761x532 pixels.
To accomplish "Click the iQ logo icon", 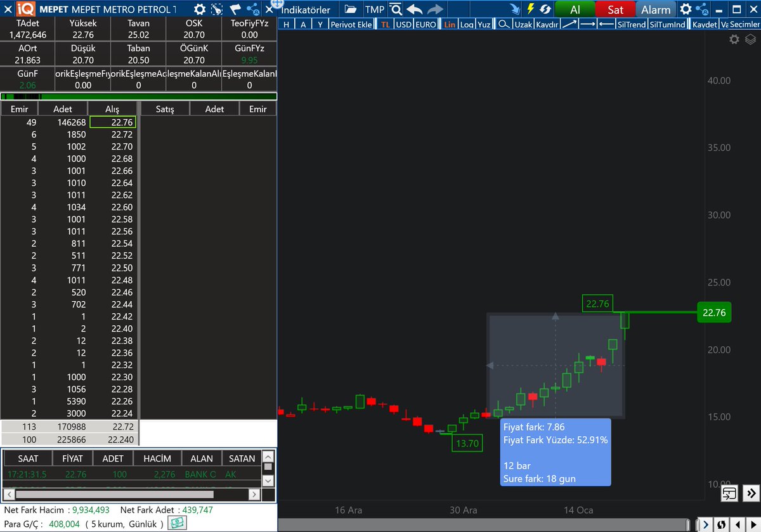I will click(x=26, y=10).
